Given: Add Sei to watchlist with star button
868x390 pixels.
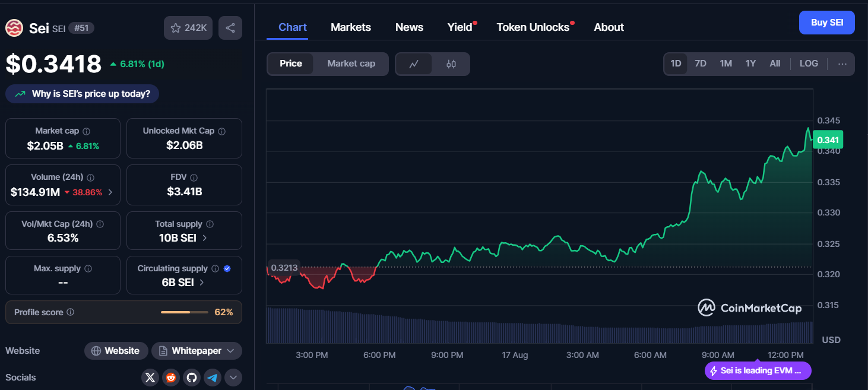Looking at the screenshot, I should [188, 28].
